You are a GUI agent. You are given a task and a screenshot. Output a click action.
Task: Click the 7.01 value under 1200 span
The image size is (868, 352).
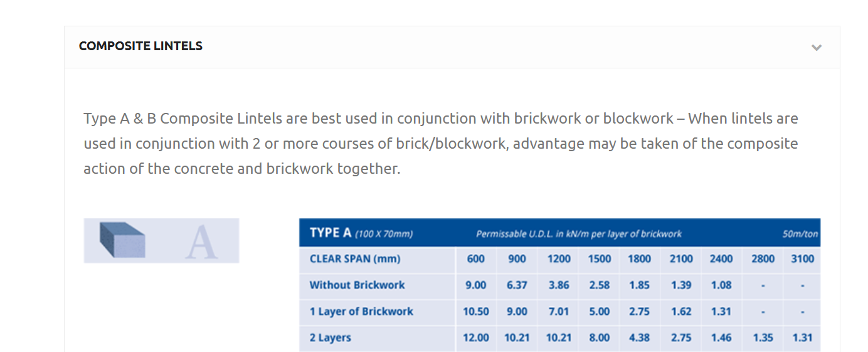point(558,311)
